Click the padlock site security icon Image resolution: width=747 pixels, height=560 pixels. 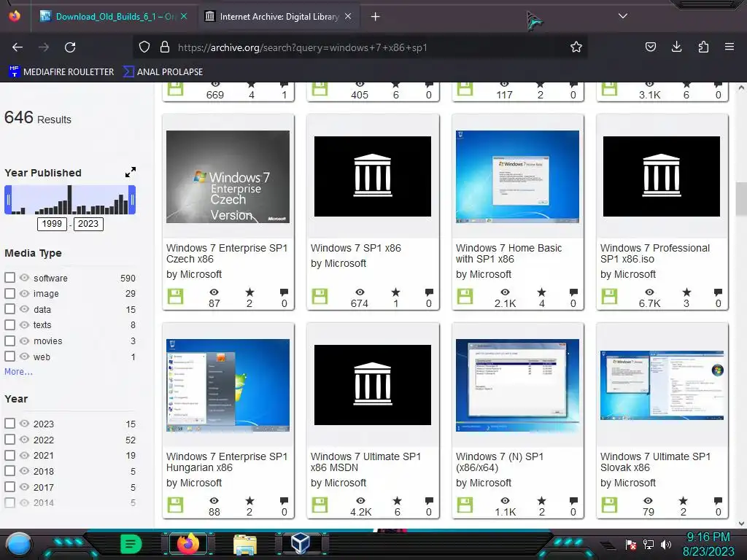pyautogui.click(x=165, y=47)
